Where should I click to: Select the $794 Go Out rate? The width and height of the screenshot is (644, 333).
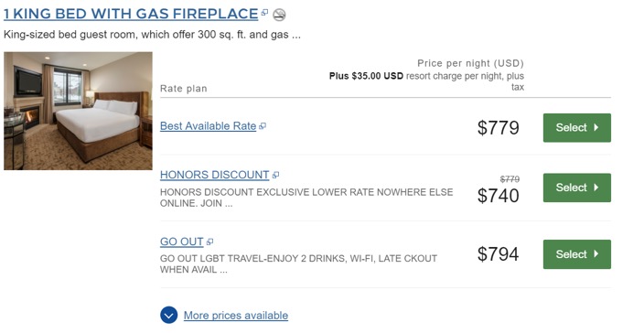(x=577, y=254)
